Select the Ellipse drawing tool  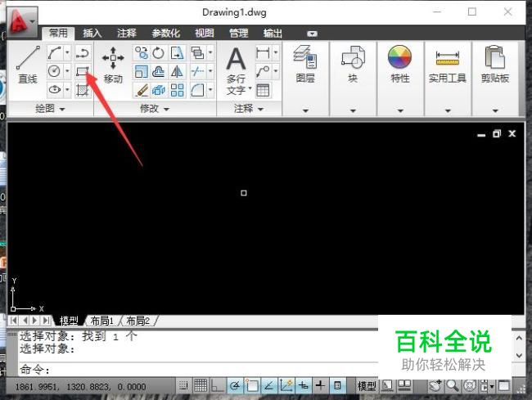[55, 89]
